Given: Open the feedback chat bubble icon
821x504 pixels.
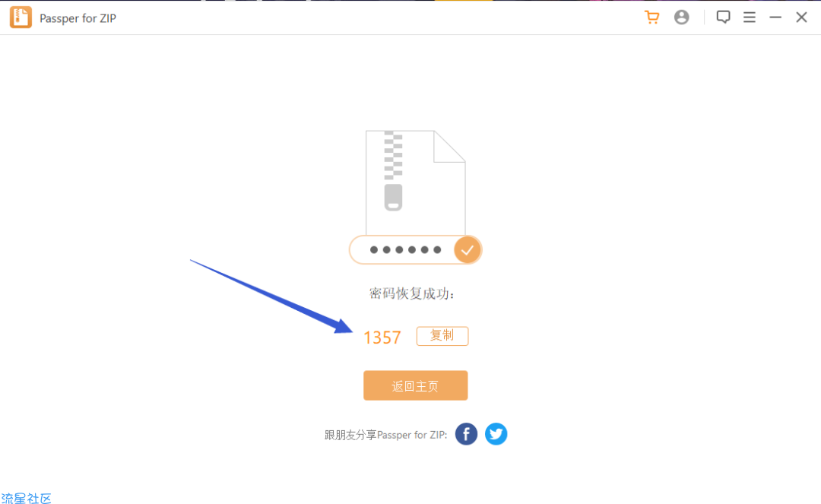Looking at the screenshot, I should coord(723,17).
